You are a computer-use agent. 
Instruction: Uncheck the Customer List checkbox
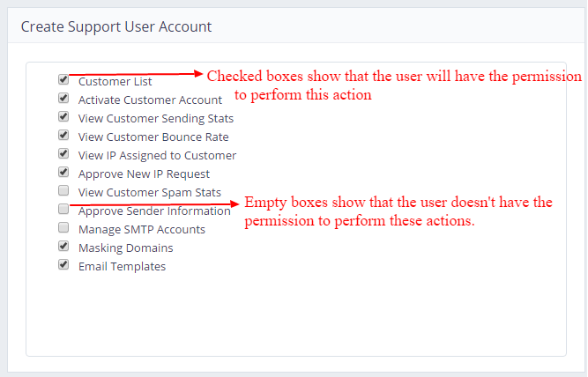tap(63, 79)
